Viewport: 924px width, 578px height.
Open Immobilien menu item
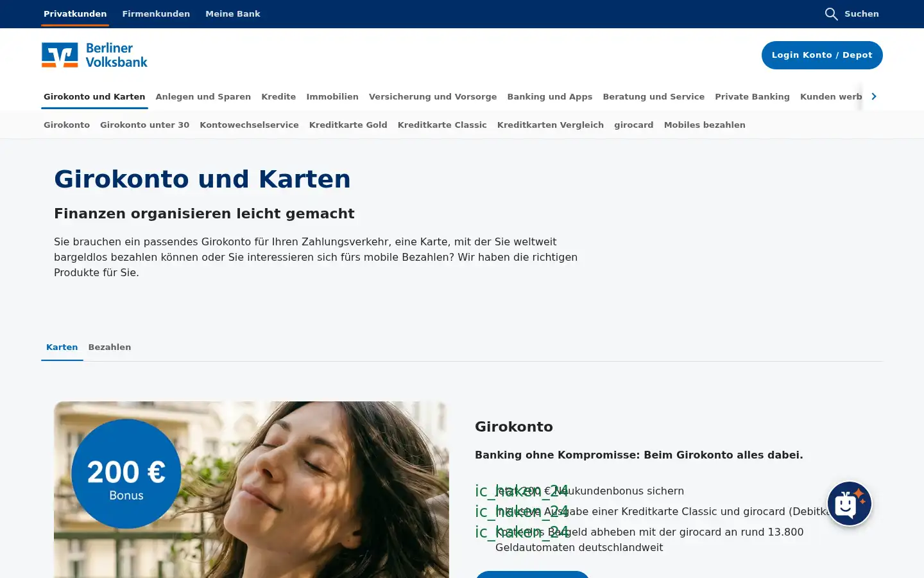(332, 96)
